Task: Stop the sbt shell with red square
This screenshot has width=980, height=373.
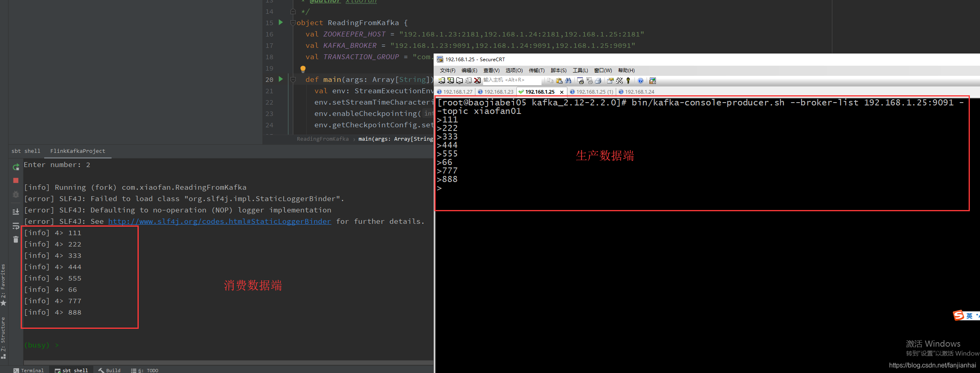Action: pyautogui.click(x=16, y=180)
